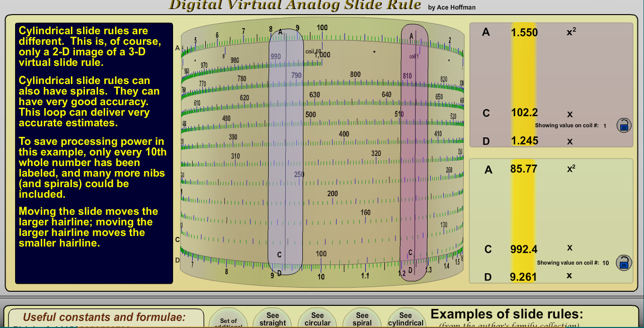Click the 640 mark on the spiral scale
The height and width of the screenshot is (328, 644).
[386, 95]
